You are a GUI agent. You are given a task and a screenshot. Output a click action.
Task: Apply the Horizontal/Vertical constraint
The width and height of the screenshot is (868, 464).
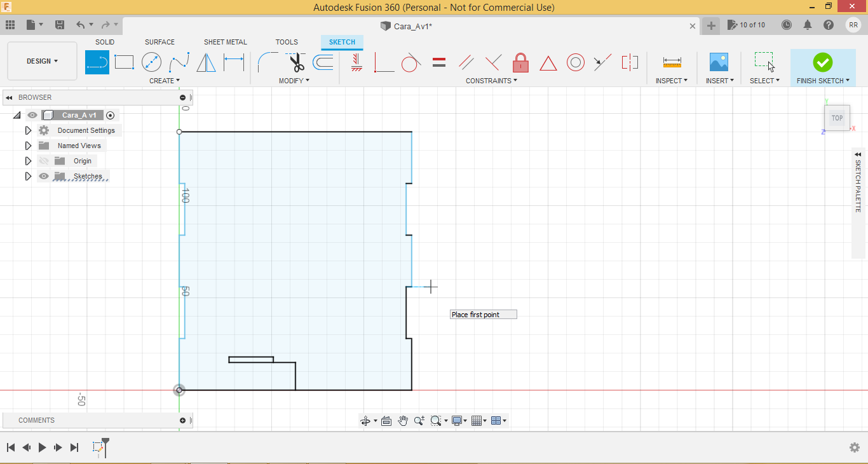(x=356, y=62)
